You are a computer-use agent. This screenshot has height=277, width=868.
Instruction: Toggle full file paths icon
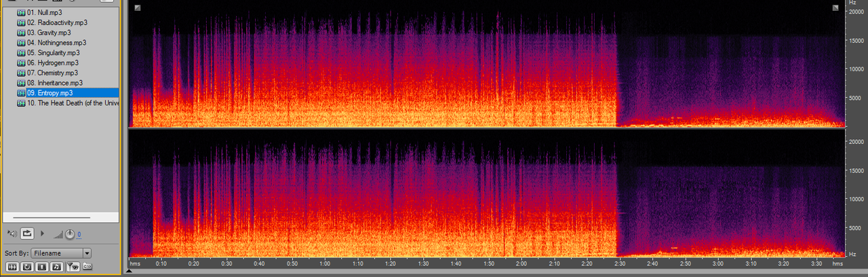coord(87,266)
